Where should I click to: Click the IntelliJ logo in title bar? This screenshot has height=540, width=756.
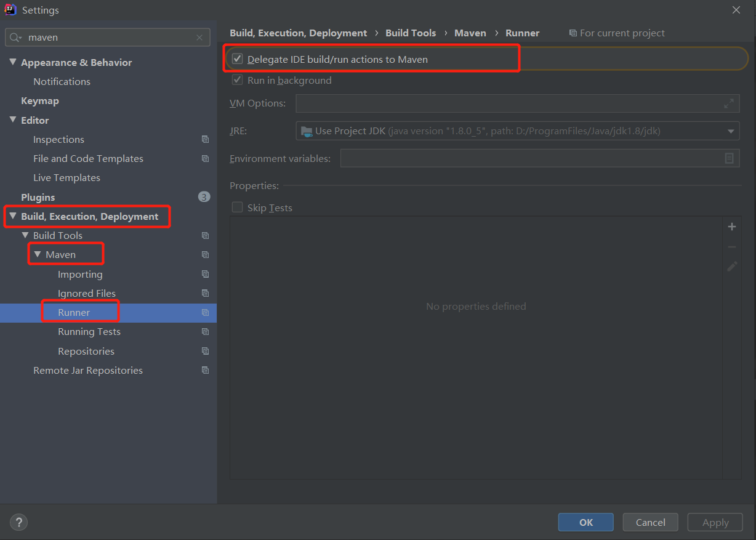tap(10, 10)
